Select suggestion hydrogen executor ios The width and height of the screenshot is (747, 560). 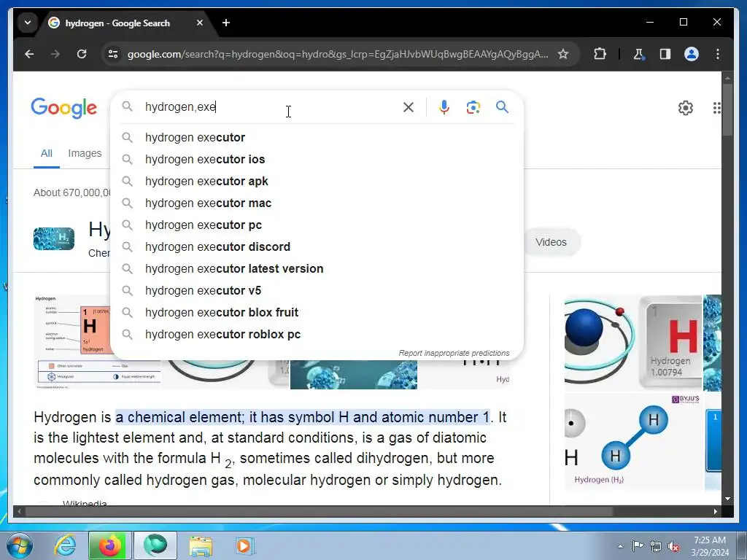[x=317, y=160]
